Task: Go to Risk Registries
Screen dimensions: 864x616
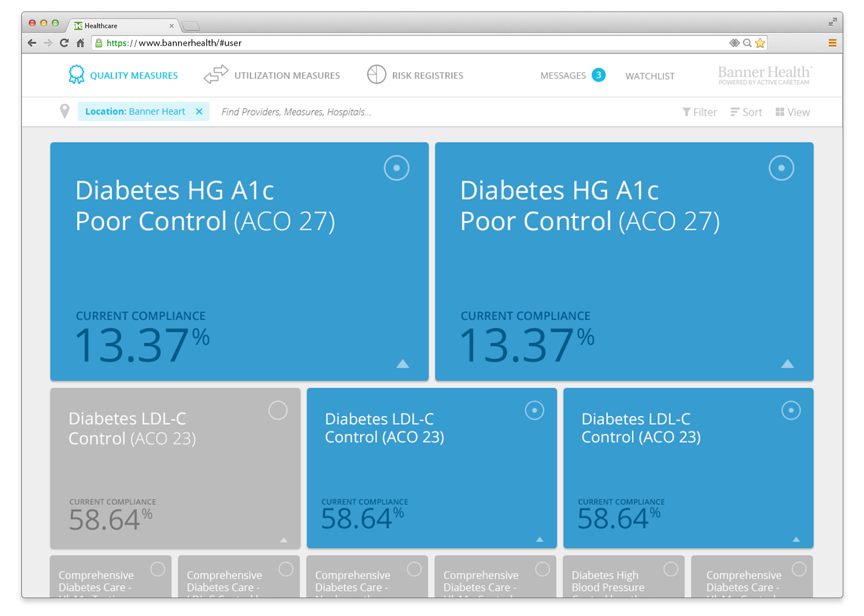Action: point(415,75)
